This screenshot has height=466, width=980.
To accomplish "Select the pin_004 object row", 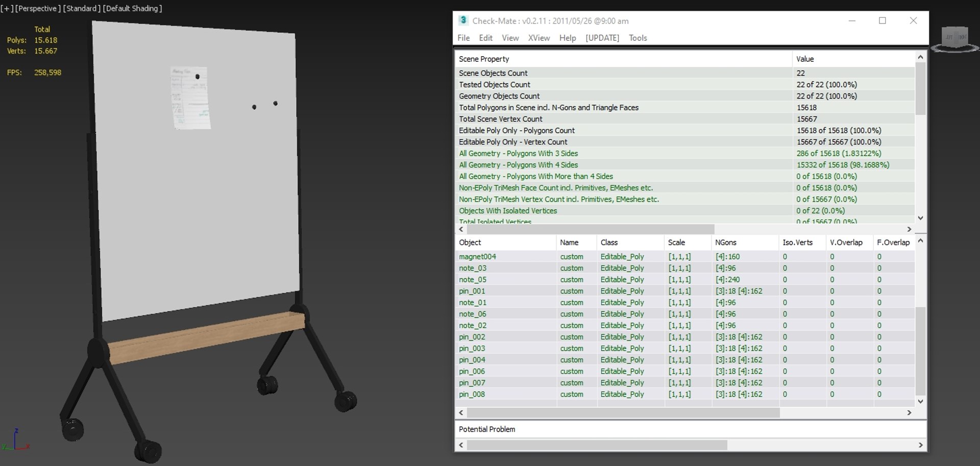I will [x=684, y=360].
